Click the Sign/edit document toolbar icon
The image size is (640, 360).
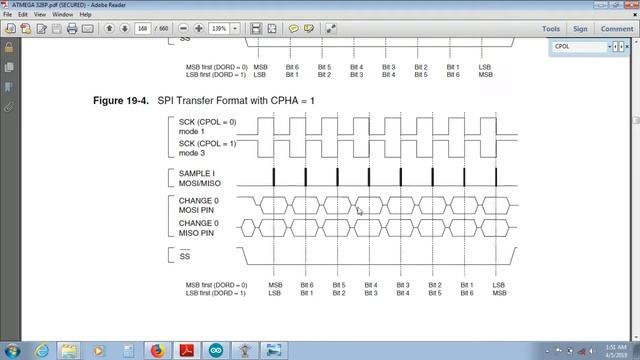(x=42, y=29)
